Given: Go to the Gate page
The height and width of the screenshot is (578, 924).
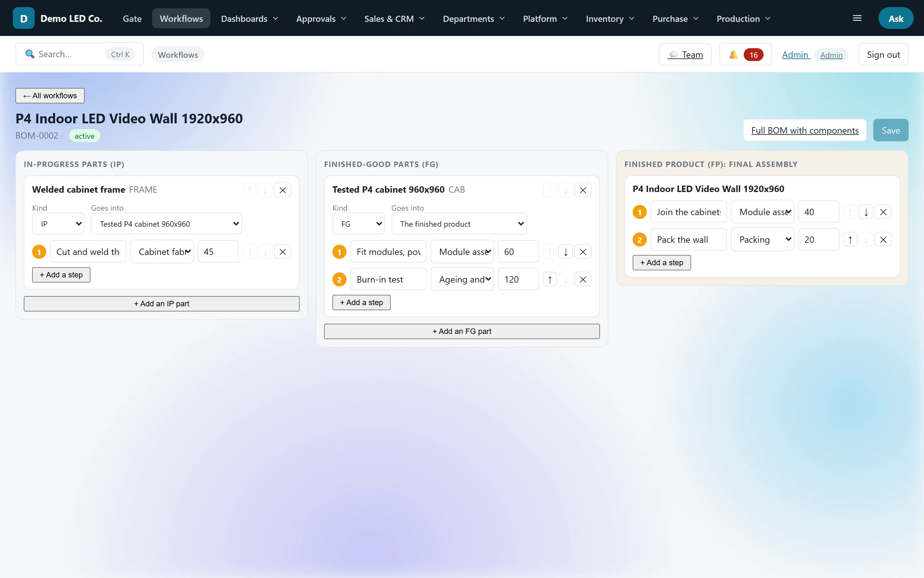Looking at the screenshot, I should tap(132, 18).
